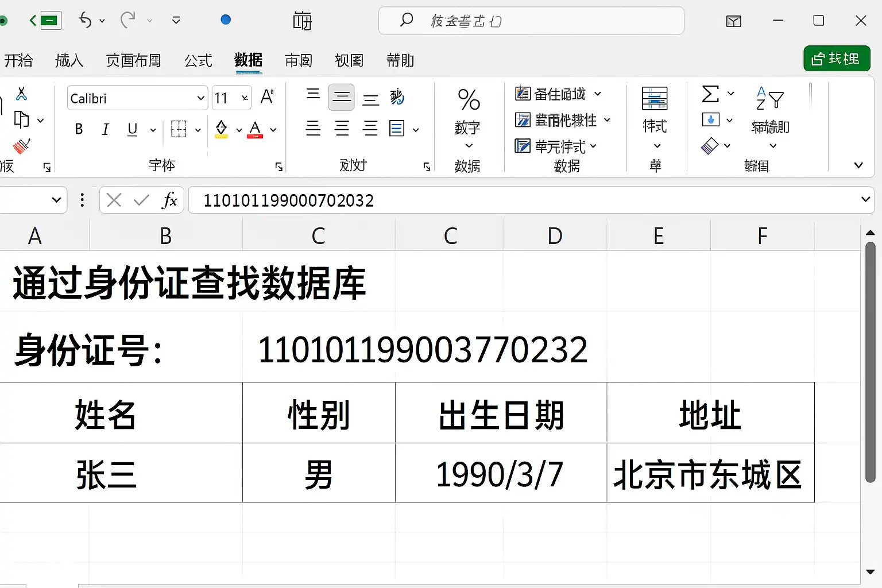882x588 pixels.
Task: Click the cancel X formula button
Action: pos(114,200)
